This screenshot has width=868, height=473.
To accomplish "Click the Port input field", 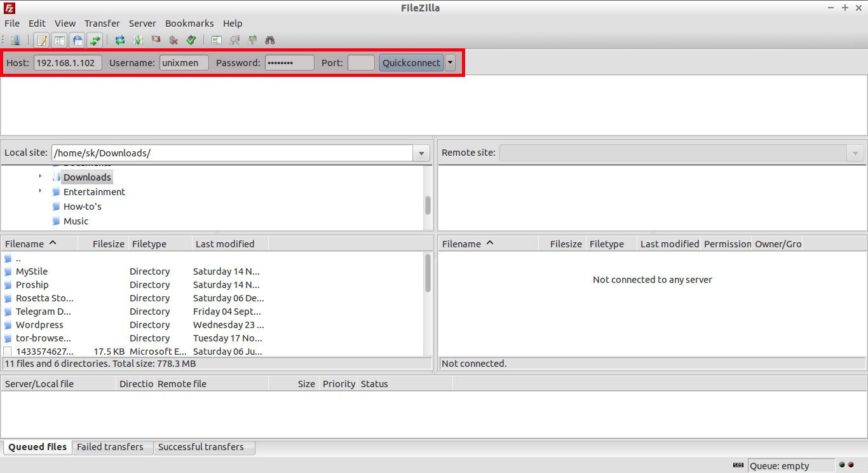I will click(x=361, y=62).
